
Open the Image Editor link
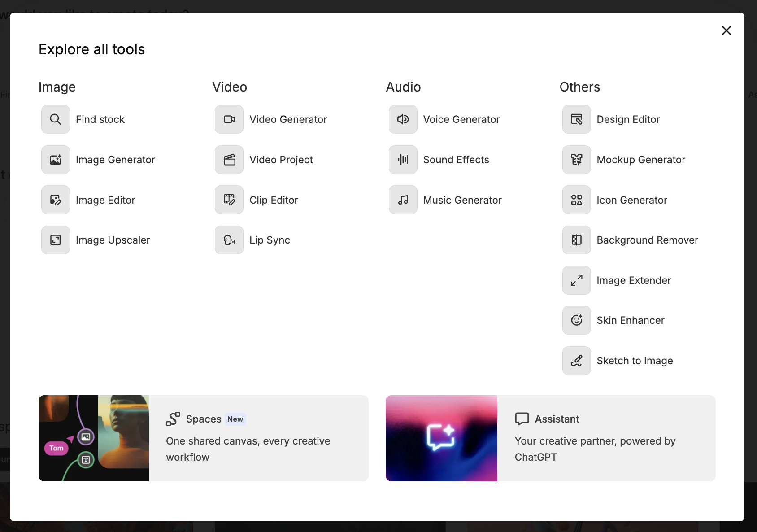point(105,200)
